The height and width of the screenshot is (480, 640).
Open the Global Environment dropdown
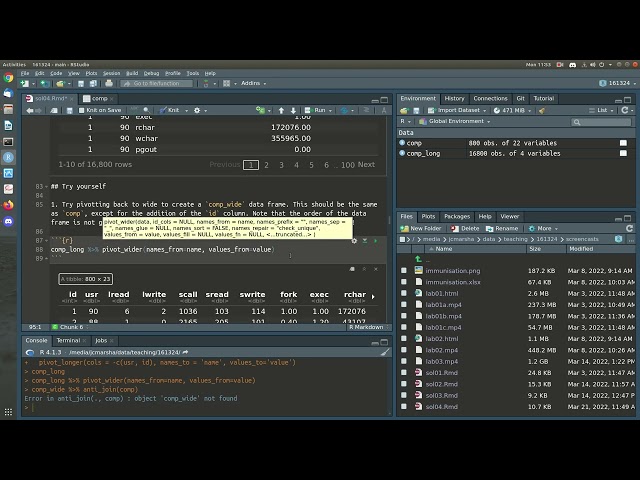point(454,121)
